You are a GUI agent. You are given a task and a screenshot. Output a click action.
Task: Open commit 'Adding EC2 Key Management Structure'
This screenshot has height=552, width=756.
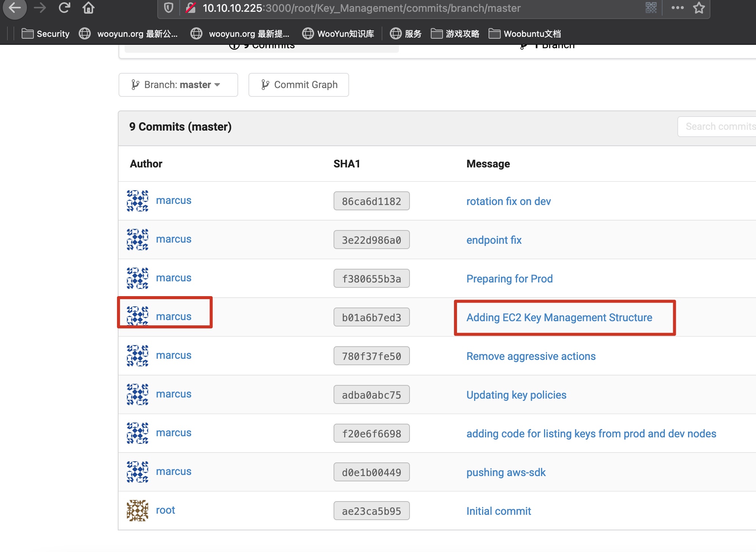(x=559, y=317)
